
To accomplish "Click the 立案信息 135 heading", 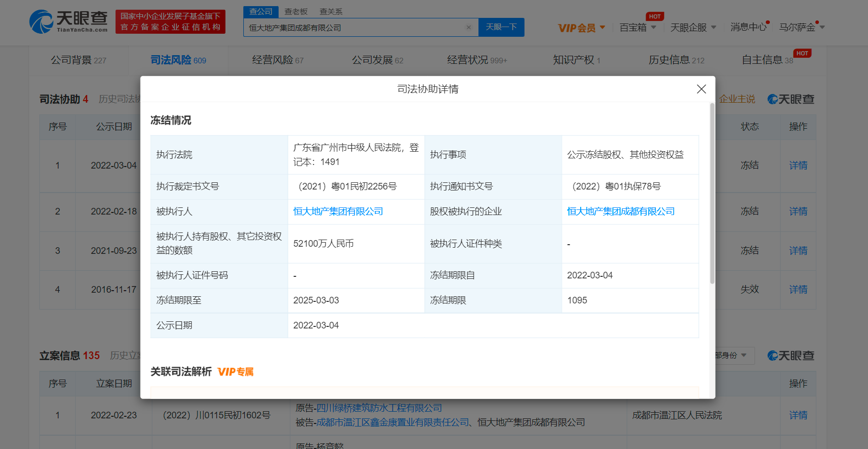I will [70, 356].
